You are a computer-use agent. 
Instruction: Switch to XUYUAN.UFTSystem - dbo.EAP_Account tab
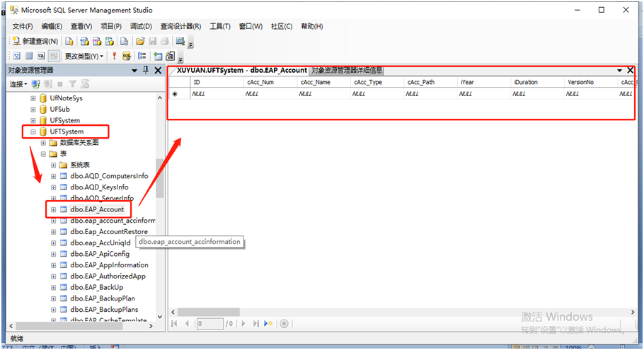coord(241,70)
